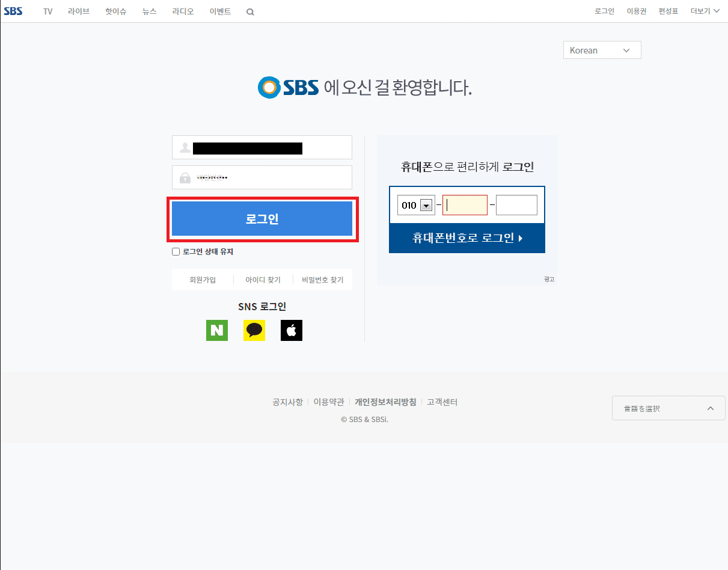The height and width of the screenshot is (570, 728).
Task: Click the SBS logo in top navigation
Action: [x=13, y=11]
